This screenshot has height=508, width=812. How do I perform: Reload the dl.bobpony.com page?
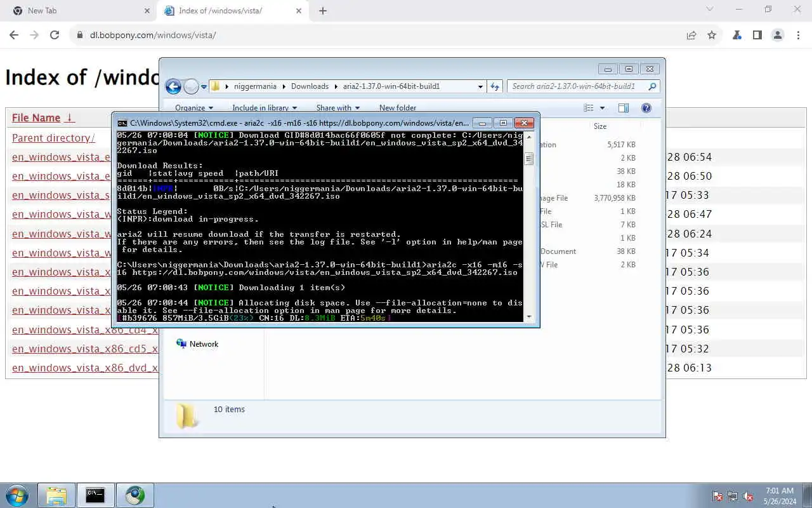tap(55, 35)
